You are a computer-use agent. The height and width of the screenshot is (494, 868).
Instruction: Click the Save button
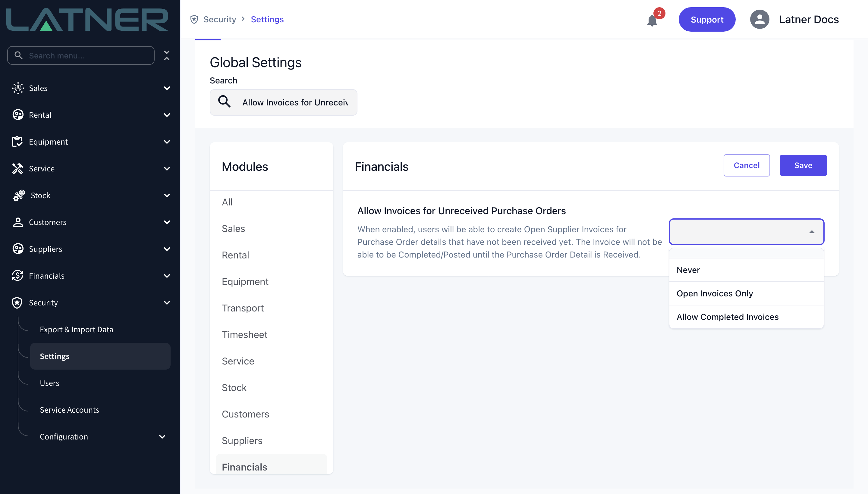(x=803, y=165)
